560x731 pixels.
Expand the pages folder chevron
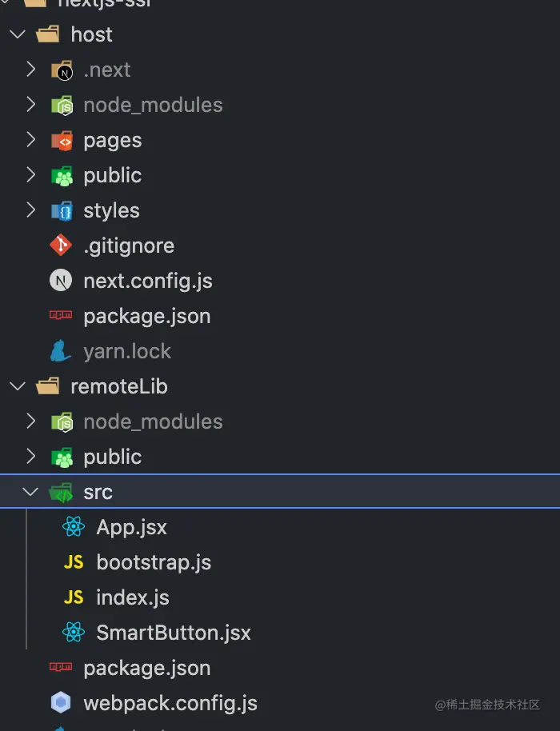coord(30,139)
